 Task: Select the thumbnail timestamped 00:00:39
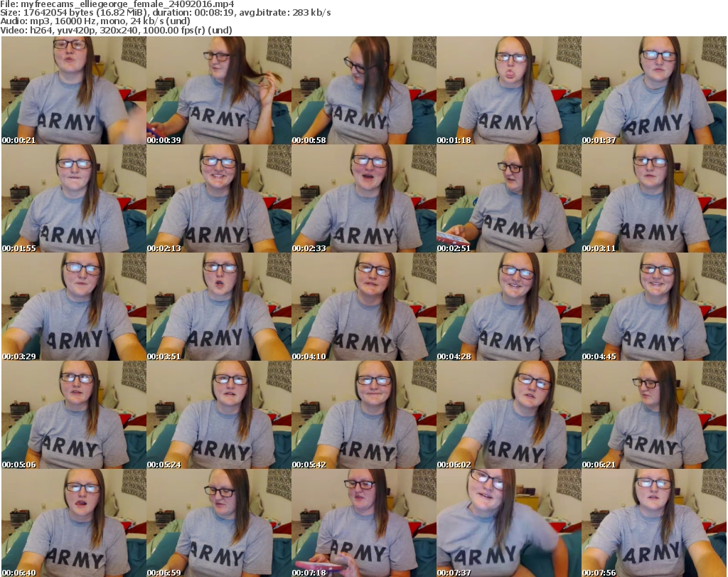pyautogui.click(x=219, y=90)
